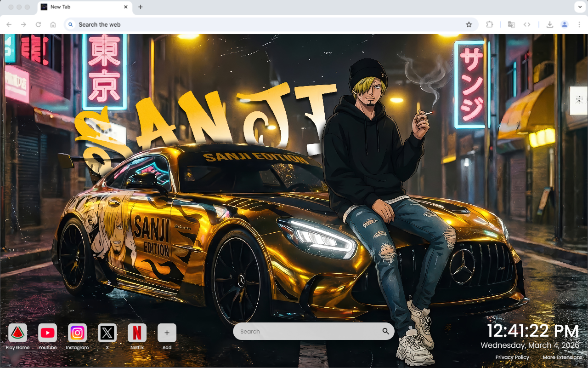This screenshot has height=368, width=588.
Task: Open the Instagram shortcut
Action: 77,337
